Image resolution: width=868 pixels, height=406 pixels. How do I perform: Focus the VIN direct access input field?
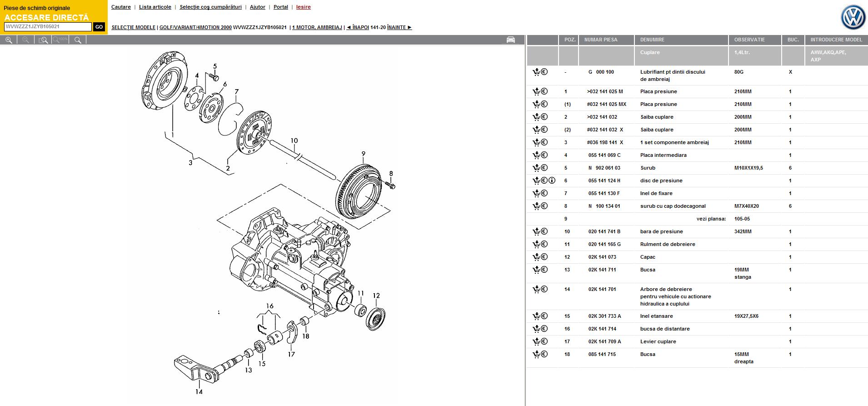click(48, 27)
